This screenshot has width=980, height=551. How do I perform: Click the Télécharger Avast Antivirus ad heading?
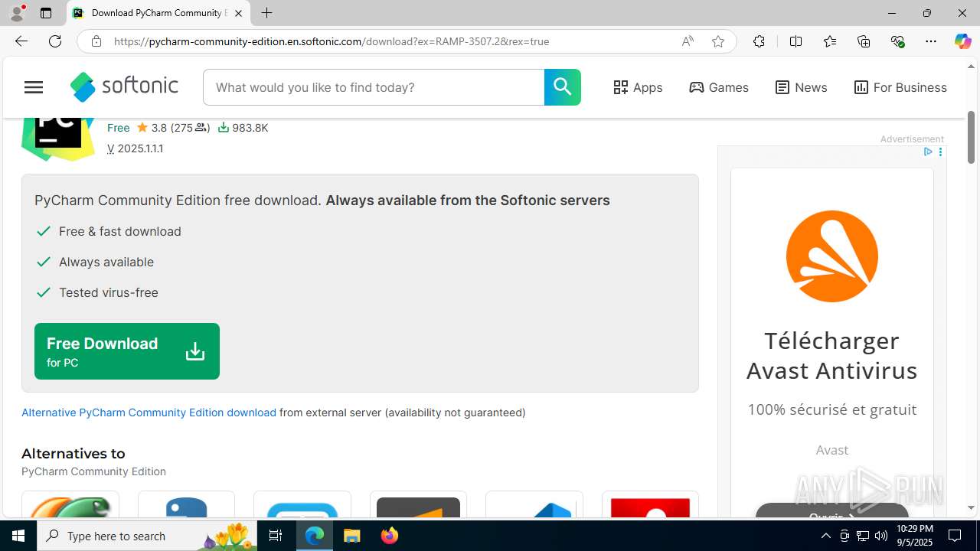coord(832,355)
